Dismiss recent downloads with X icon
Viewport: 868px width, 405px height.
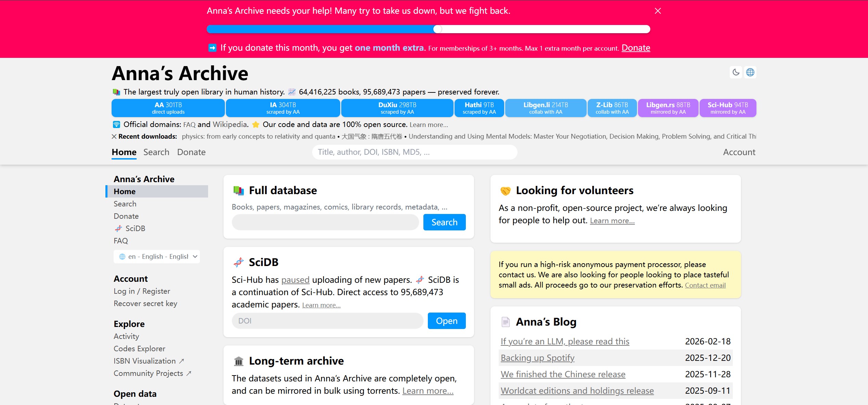[114, 136]
